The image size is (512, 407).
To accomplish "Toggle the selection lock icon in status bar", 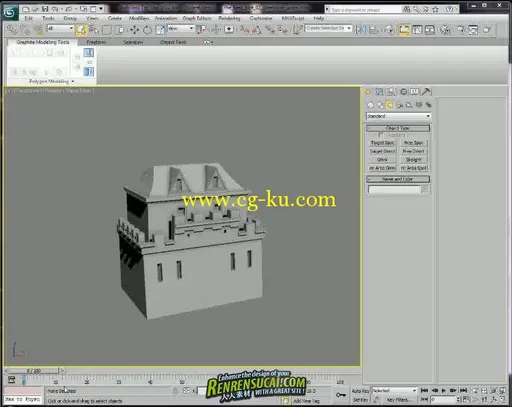I will point(175,391).
